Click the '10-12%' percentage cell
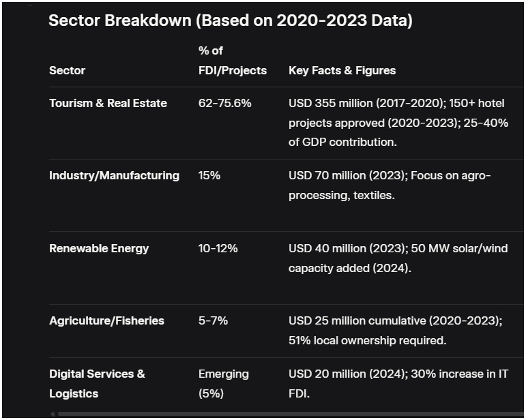 point(218,248)
